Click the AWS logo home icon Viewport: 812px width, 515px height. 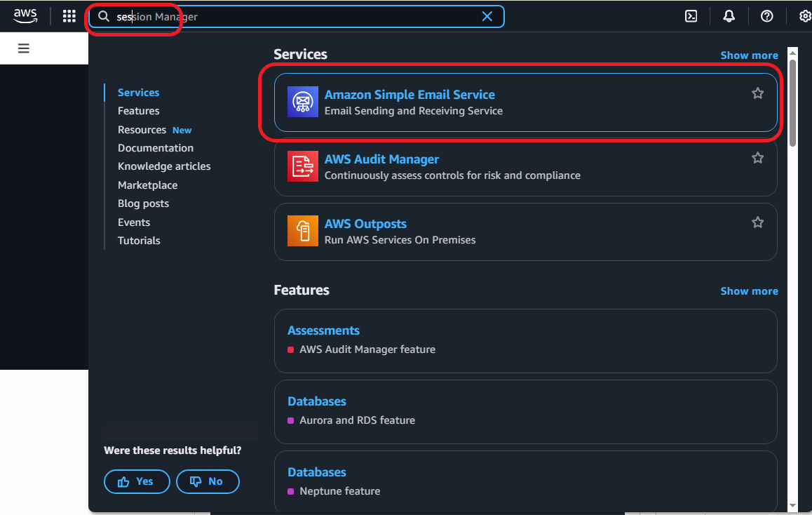25,16
